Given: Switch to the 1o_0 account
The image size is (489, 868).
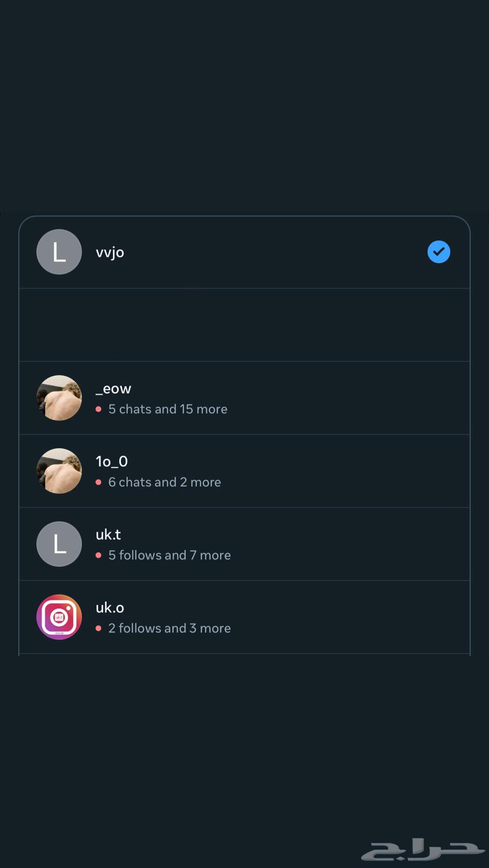Looking at the screenshot, I should pyautogui.click(x=112, y=461).
